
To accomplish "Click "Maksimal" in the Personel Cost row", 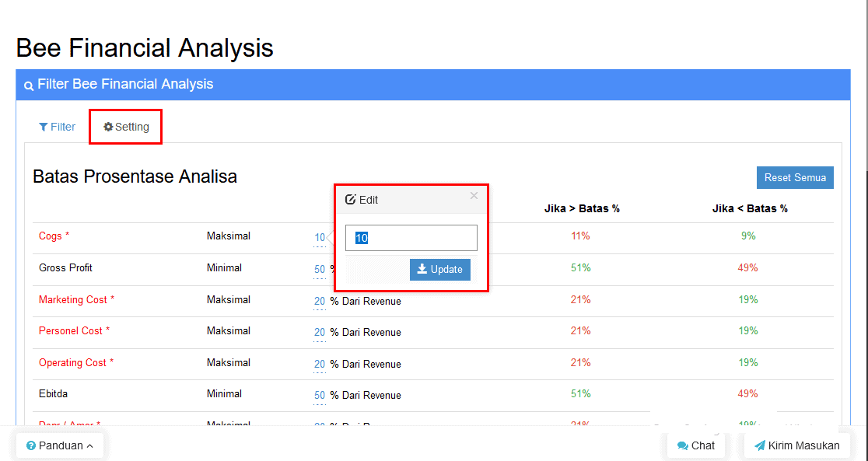I will [229, 330].
